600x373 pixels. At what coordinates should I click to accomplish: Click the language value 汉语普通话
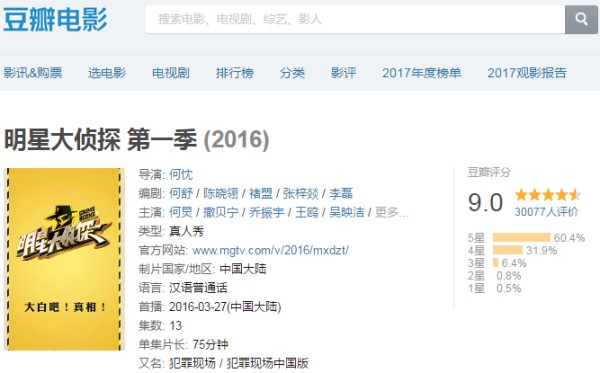click(x=198, y=288)
